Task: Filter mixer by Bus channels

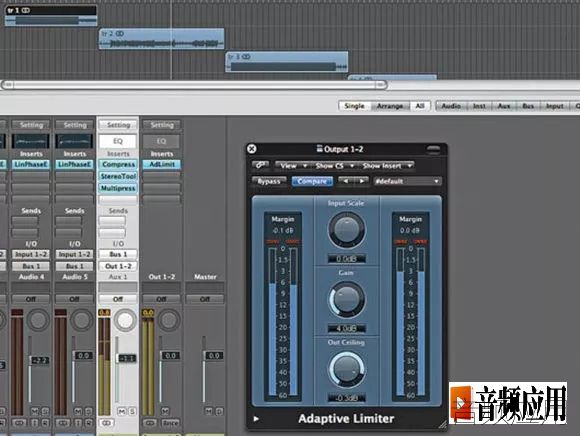Action: click(528, 106)
